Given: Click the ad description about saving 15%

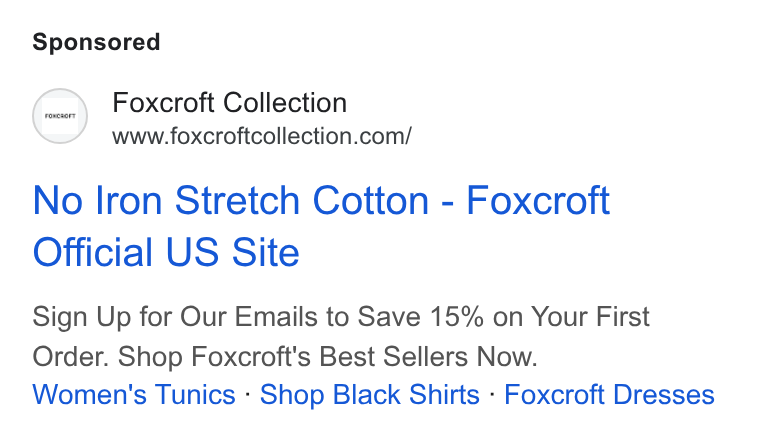Looking at the screenshot, I should pos(341,337).
